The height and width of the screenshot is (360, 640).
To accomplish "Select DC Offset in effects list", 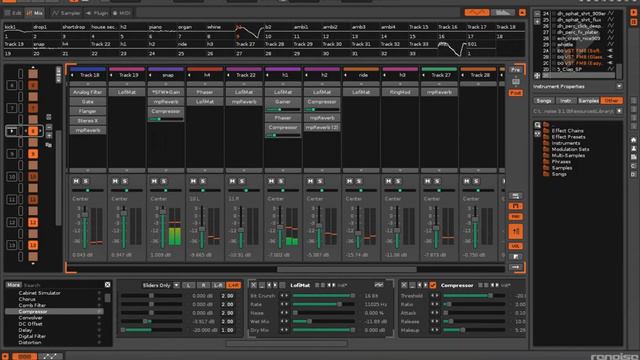I will click(30, 324).
